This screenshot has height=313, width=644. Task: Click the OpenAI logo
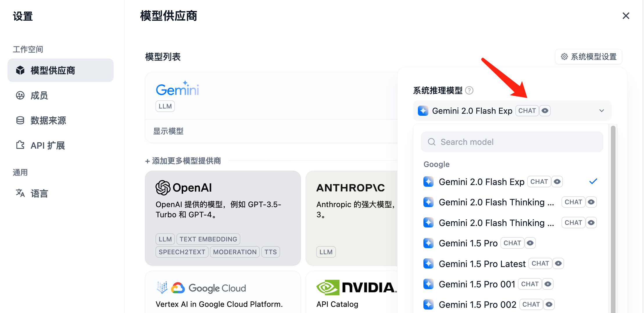tap(184, 188)
